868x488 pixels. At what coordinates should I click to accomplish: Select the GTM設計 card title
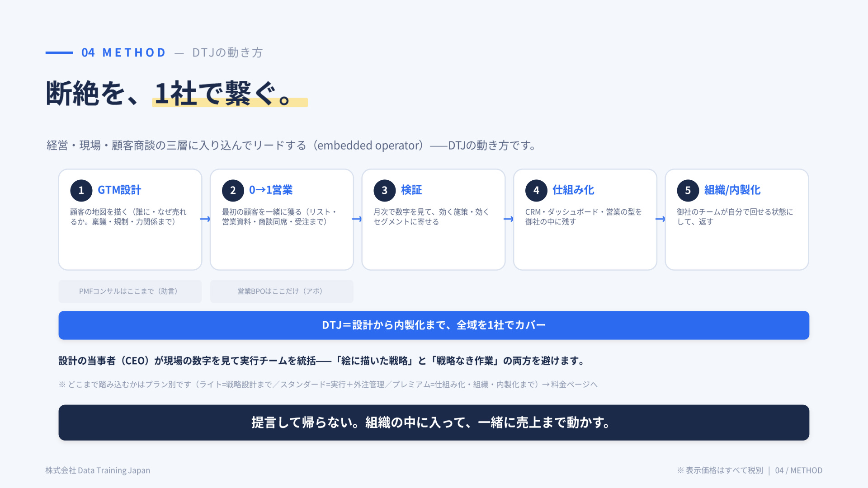[119, 190]
